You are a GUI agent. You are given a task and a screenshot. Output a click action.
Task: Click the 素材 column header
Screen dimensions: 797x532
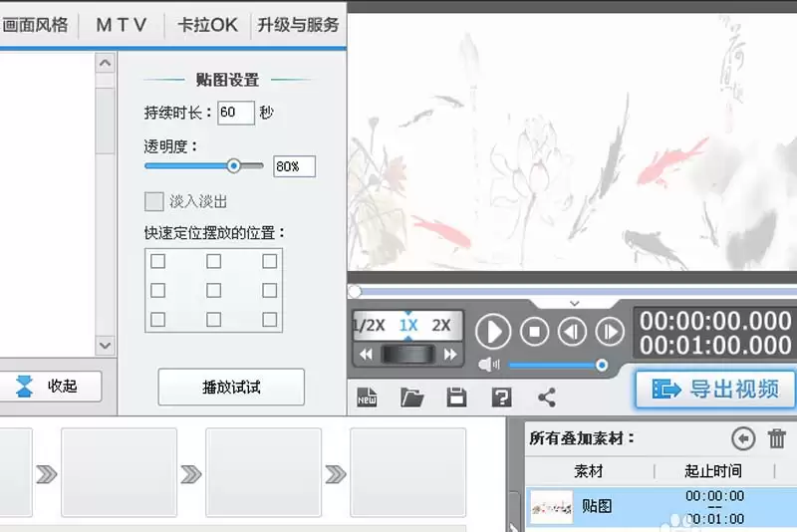[589, 471]
